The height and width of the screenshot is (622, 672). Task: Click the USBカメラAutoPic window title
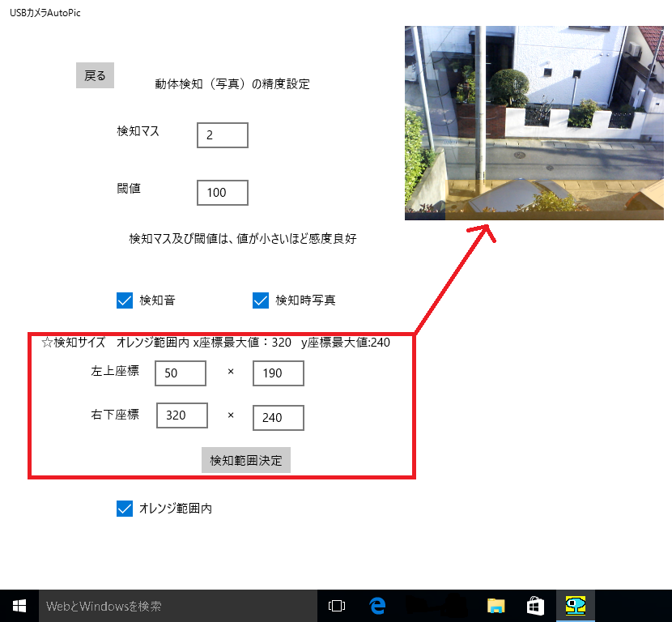pos(45,13)
